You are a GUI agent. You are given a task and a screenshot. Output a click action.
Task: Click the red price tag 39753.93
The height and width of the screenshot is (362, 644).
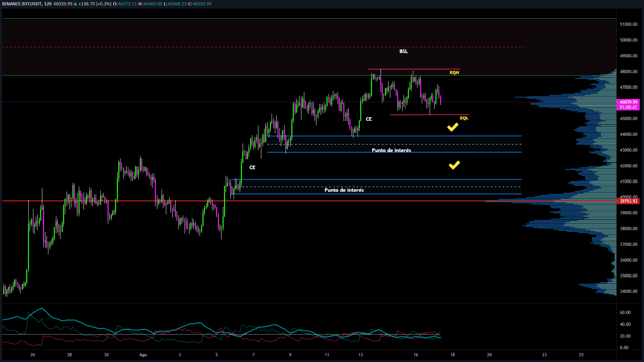(x=629, y=201)
